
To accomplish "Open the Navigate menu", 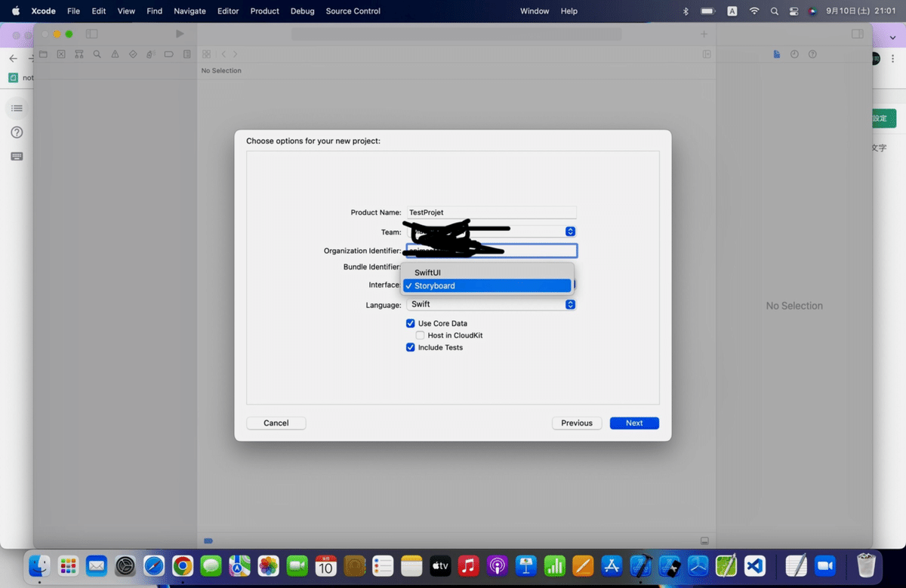I will click(190, 11).
